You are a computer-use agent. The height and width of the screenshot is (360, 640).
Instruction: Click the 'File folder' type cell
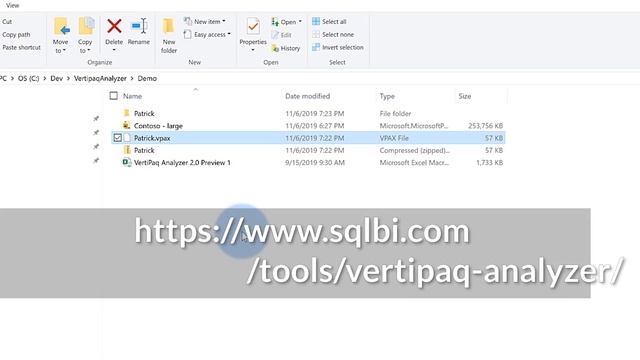tap(396, 113)
